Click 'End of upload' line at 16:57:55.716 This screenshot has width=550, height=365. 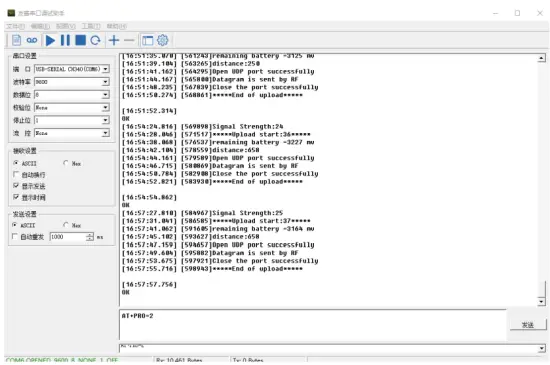[212, 269]
